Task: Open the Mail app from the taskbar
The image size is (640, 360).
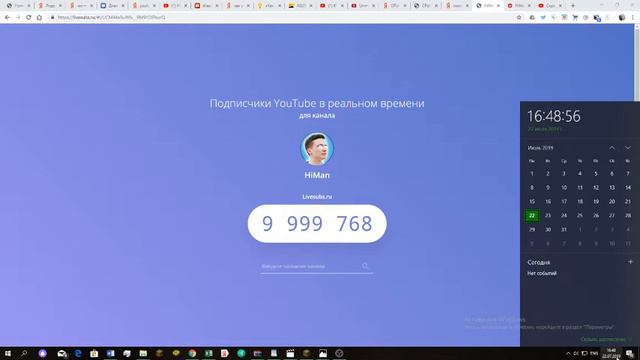Action: click(x=62, y=353)
